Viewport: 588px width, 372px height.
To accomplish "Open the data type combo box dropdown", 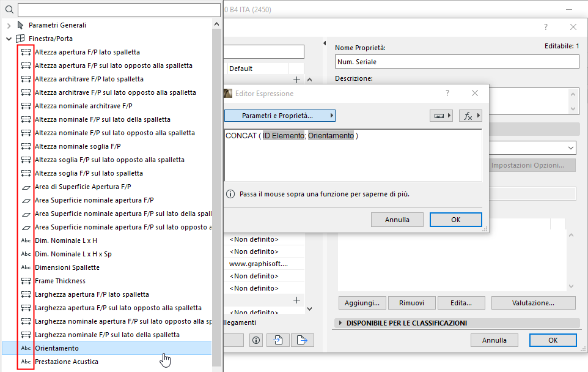I will (571, 148).
